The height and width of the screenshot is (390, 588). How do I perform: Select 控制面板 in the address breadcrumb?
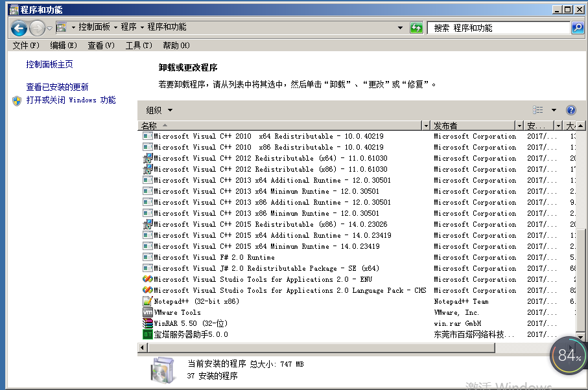(x=94, y=27)
